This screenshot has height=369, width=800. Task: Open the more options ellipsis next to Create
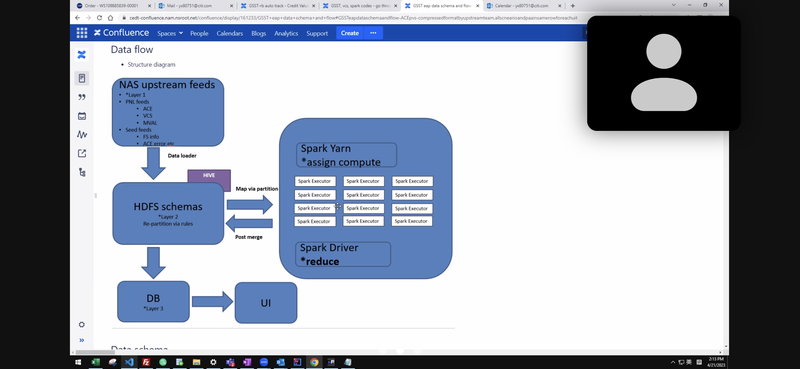pyautogui.click(x=373, y=33)
